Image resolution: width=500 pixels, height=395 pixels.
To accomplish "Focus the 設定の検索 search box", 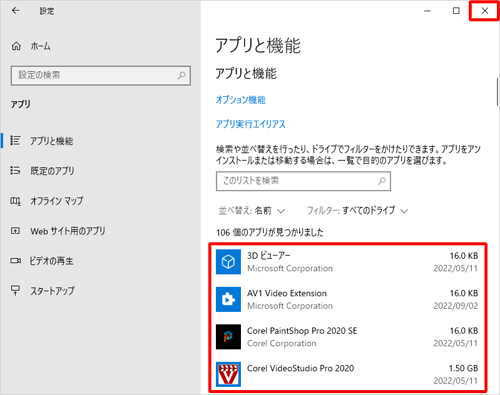I will click(x=101, y=75).
